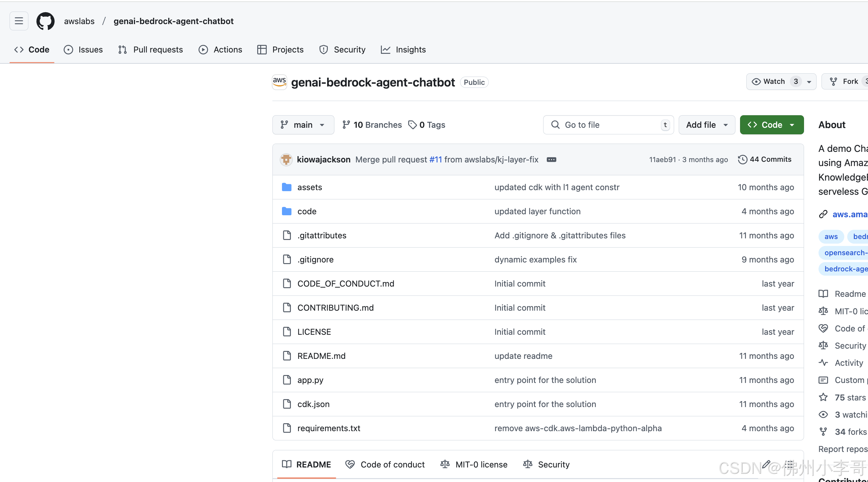Open the assets folder
Viewport: 868px width, 482px height.
tap(309, 187)
